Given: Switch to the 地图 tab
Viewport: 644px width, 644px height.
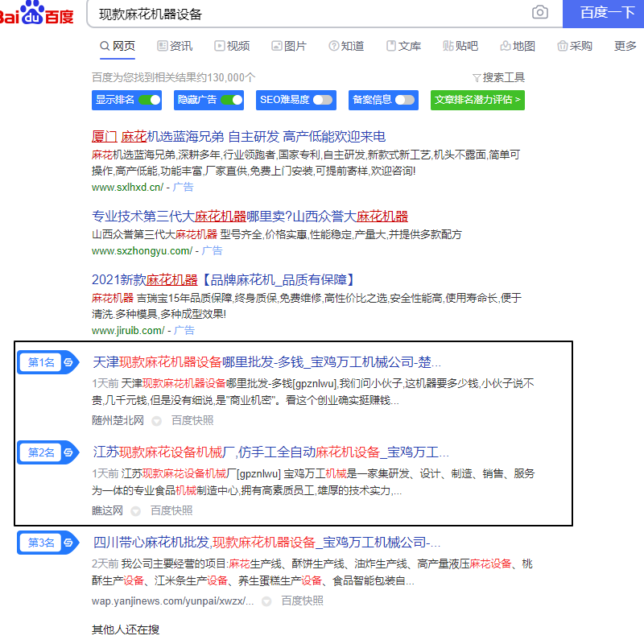Looking at the screenshot, I should pyautogui.click(x=518, y=46).
